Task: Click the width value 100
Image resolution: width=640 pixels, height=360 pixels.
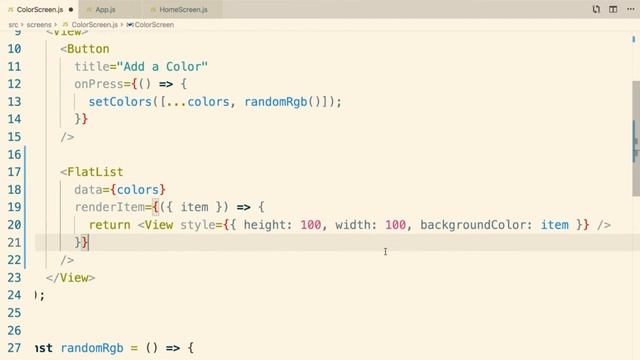Action: [396, 225]
